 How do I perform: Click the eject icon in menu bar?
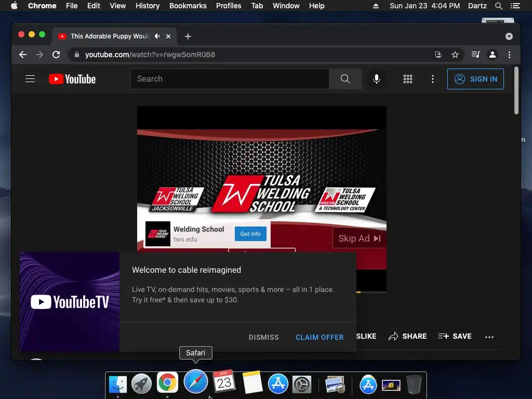click(x=376, y=6)
